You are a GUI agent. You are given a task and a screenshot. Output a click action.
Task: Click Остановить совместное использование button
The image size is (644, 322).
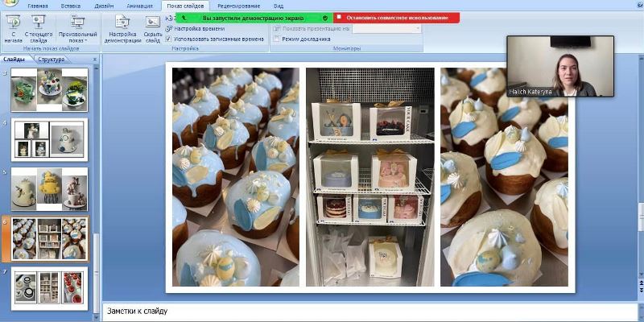396,18
